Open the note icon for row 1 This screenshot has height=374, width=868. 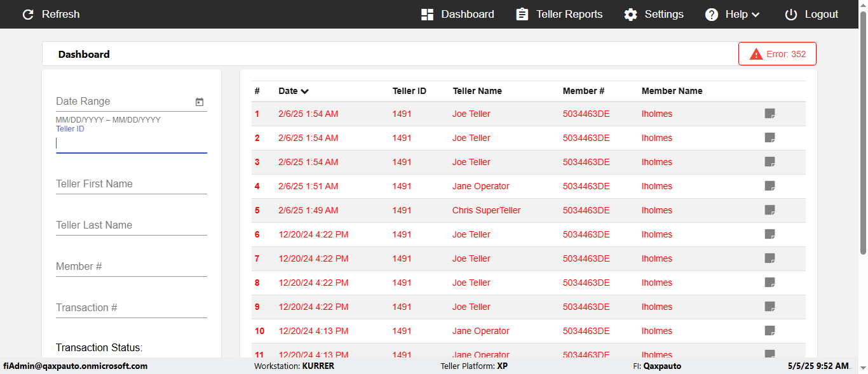point(770,114)
